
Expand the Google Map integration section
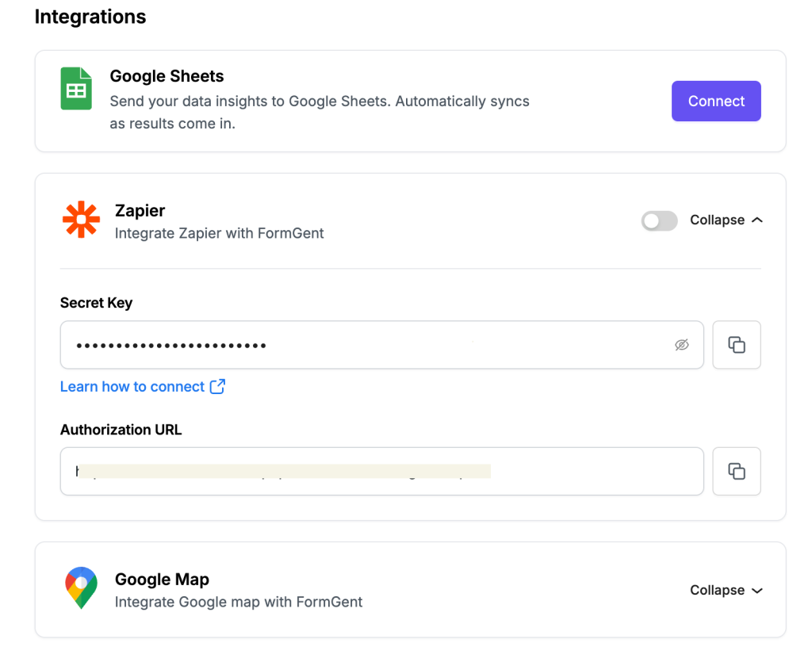[726, 590]
